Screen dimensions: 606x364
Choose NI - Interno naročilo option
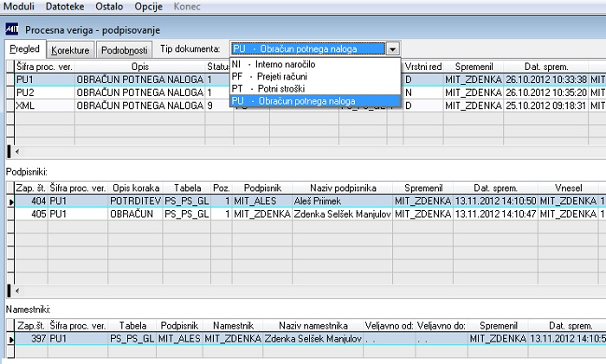pos(315,64)
